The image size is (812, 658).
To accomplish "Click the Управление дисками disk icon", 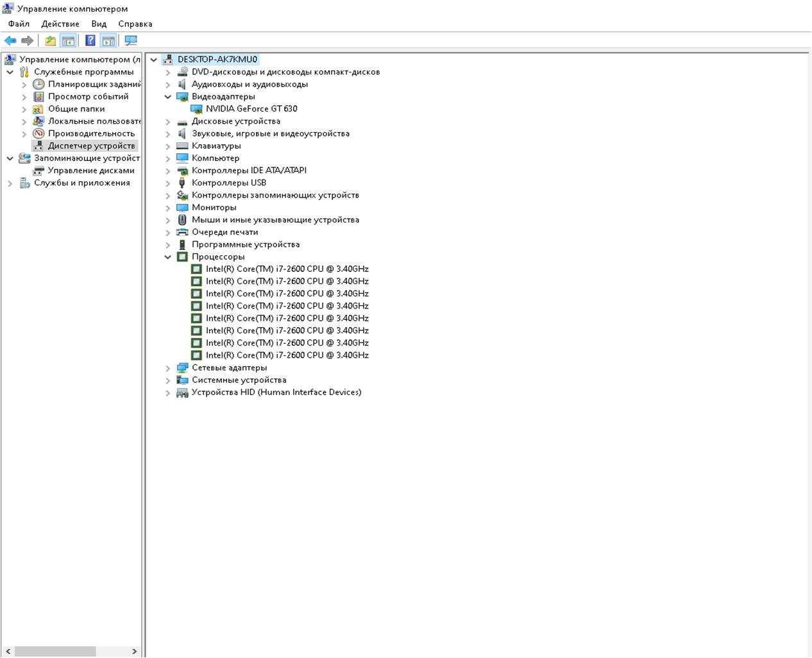I will (x=38, y=171).
